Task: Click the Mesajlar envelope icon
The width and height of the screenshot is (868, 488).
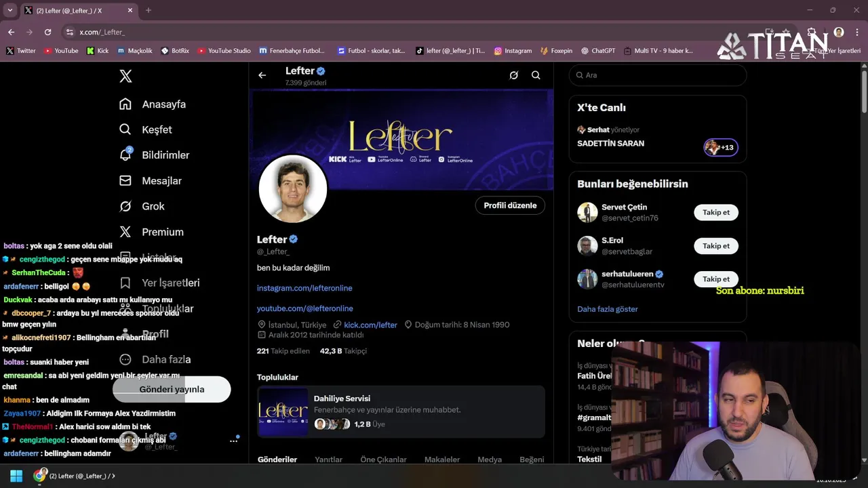Action: [125, 181]
